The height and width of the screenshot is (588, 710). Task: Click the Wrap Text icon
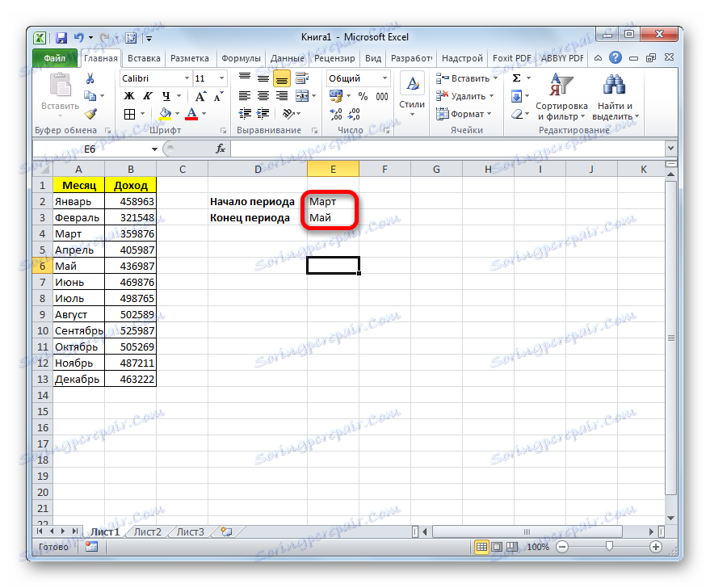[x=301, y=78]
